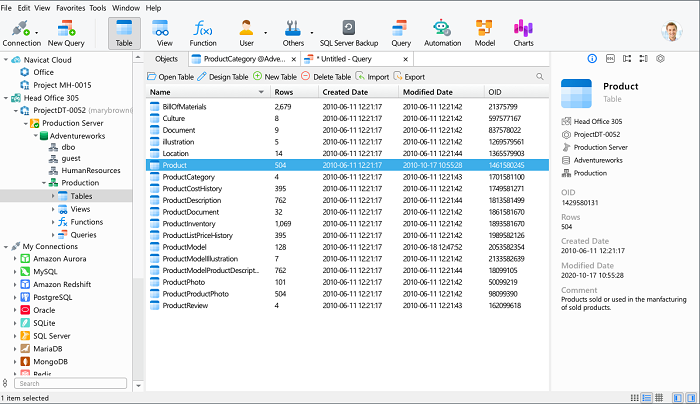Select the View objects icon
The image size is (700, 404).
tap(164, 31)
